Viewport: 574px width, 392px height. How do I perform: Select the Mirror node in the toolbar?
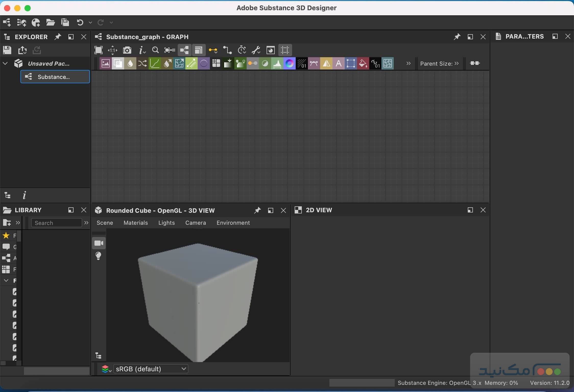(x=326, y=64)
